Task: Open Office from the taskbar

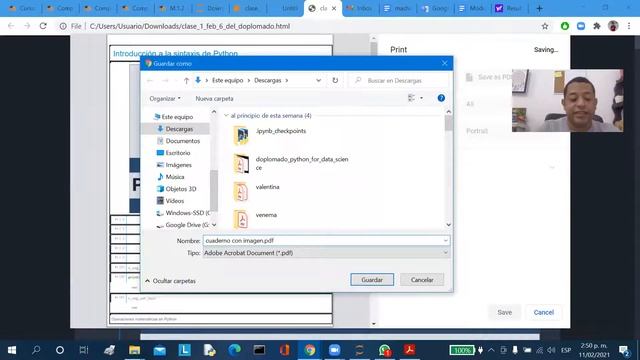Action: 284,350
